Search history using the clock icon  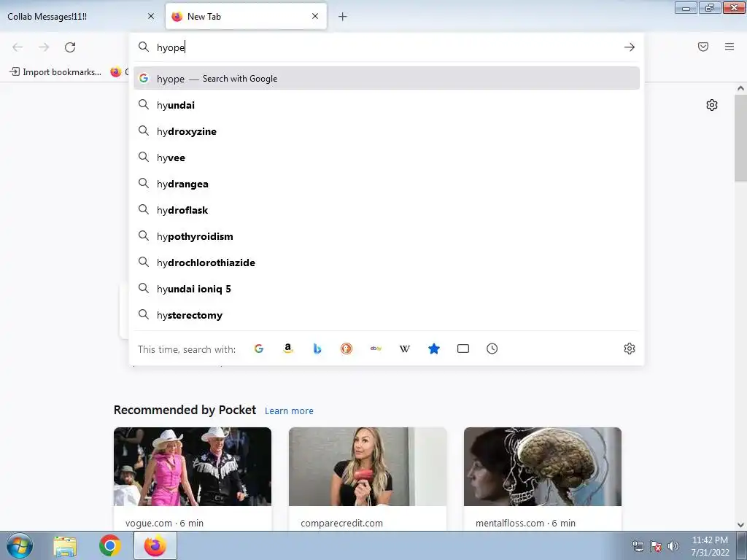click(x=492, y=349)
